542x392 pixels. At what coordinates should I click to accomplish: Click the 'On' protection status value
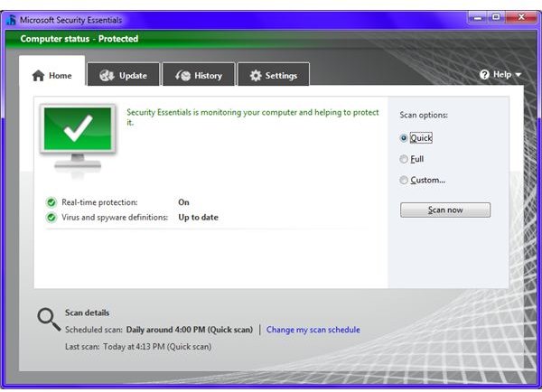(x=183, y=202)
